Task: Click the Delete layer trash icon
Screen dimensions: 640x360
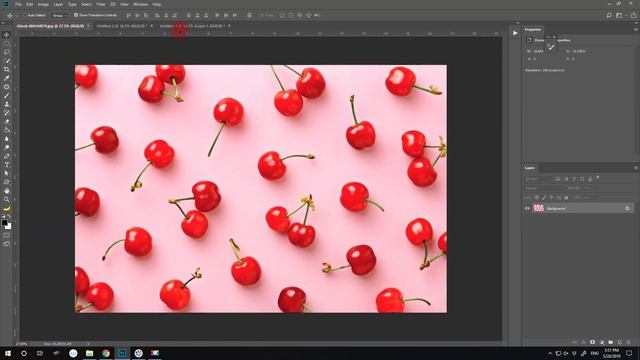Action: 629,342
